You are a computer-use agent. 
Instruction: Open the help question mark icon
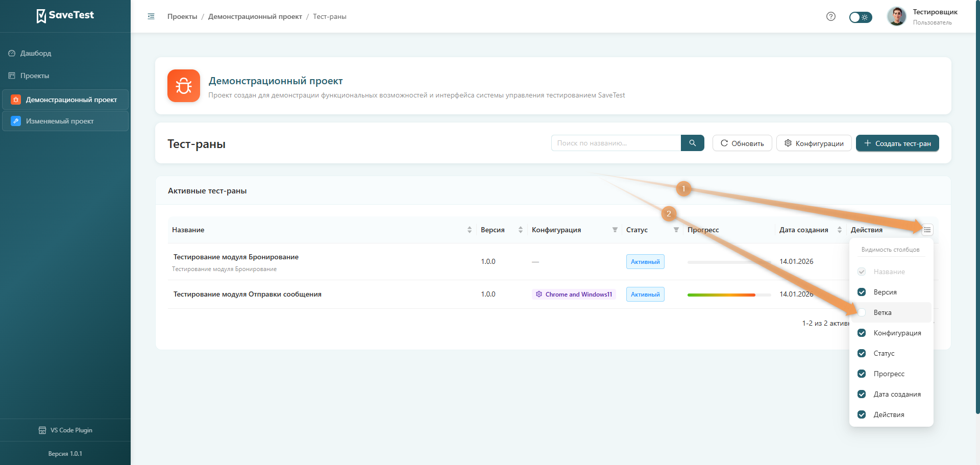pyautogui.click(x=830, y=16)
